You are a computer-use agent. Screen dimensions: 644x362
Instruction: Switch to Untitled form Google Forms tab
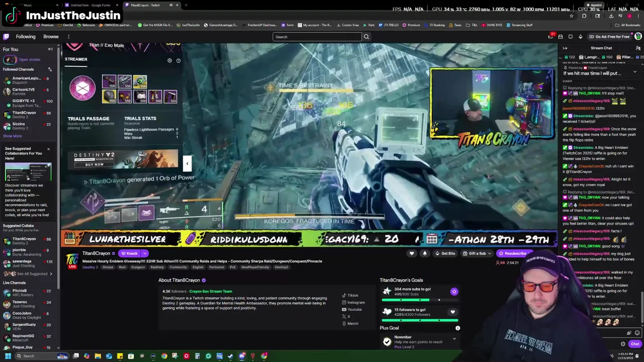pos(90,5)
